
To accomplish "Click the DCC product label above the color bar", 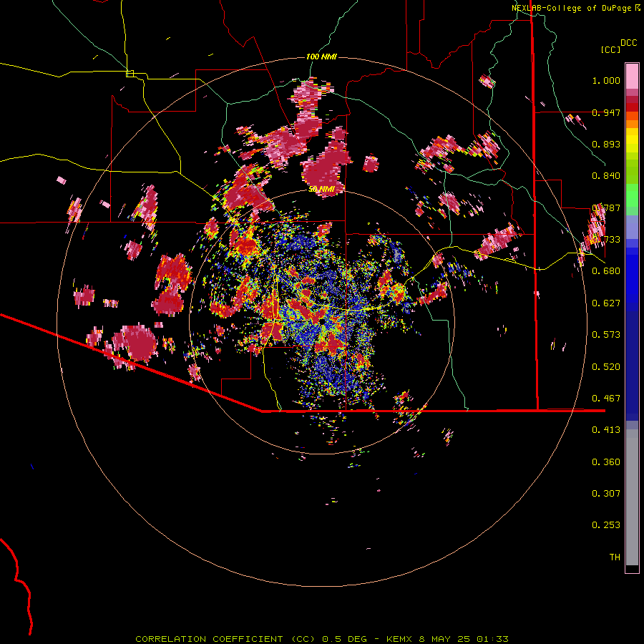I will 628,43.
